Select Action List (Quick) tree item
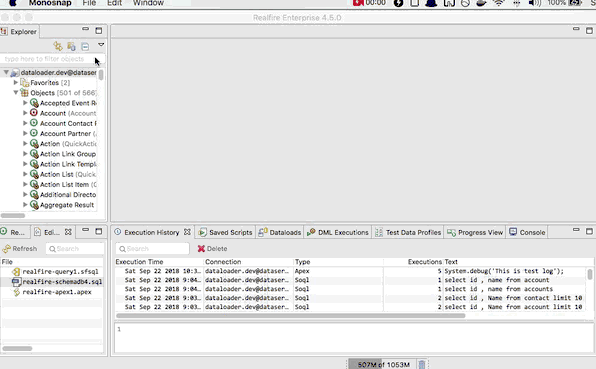The height and width of the screenshot is (369, 596). [68, 174]
